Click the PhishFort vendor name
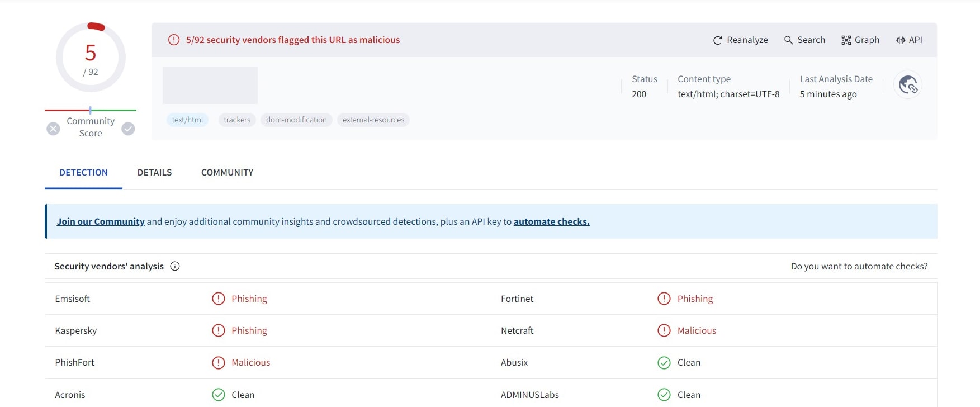Screen dimensions: 980x407 (74, 363)
